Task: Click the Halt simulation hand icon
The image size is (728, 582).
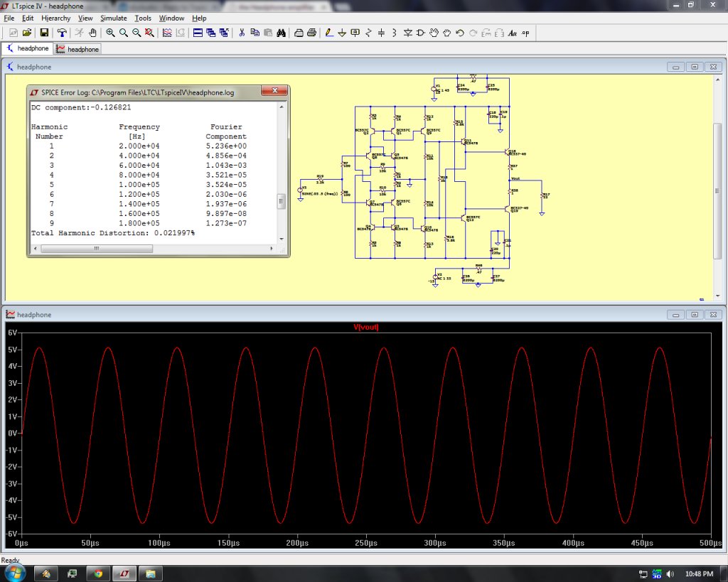Action: [x=92, y=33]
